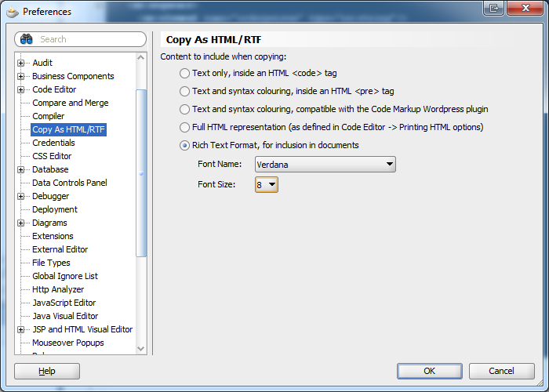Click the Cancel button
Screen dimensions: 549x392
tap(501, 371)
